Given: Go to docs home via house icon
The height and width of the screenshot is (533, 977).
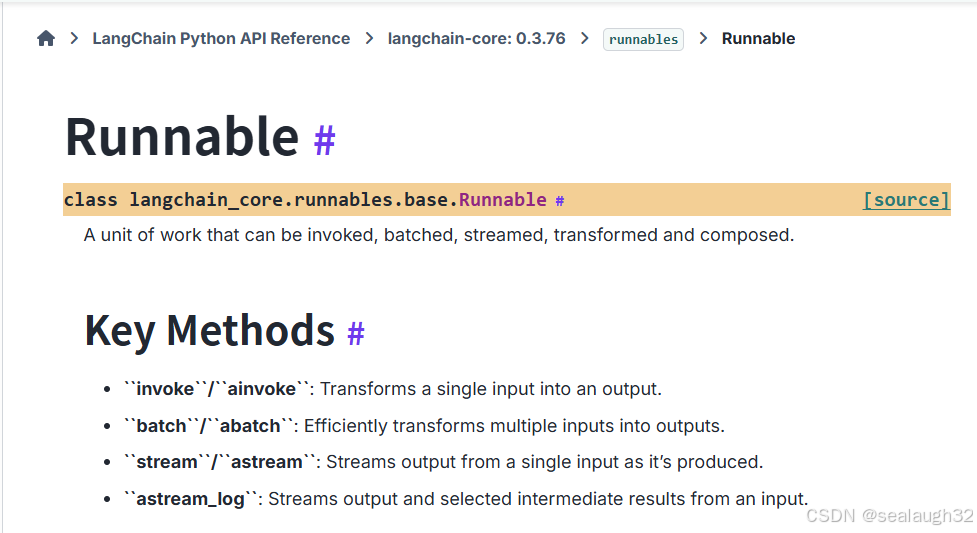Looking at the screenshot, I should 45,39.
